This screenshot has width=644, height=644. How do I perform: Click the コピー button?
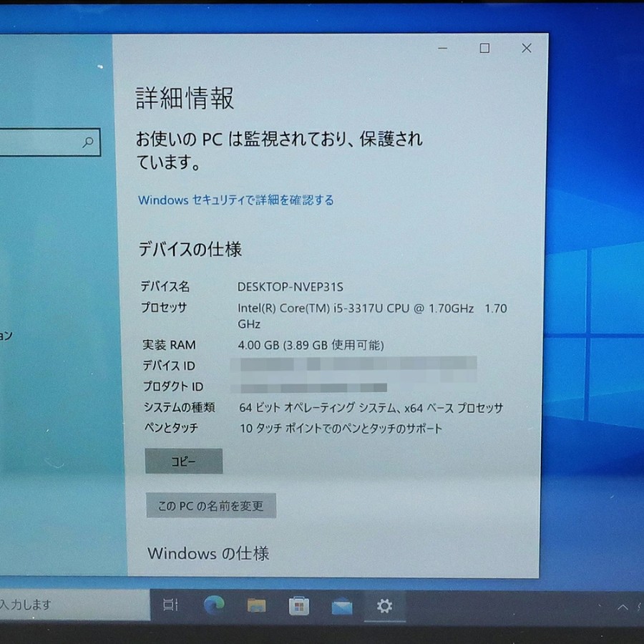click(184, 462)
